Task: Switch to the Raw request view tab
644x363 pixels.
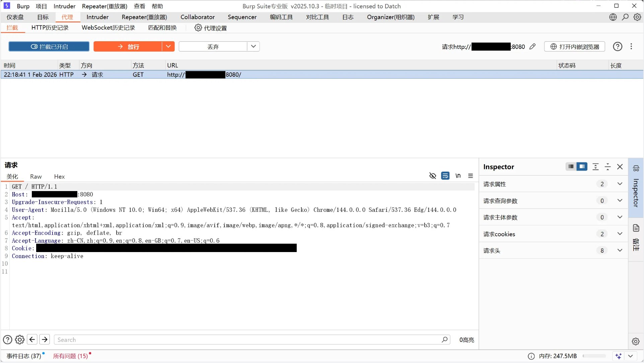Action: coord(36,177)
